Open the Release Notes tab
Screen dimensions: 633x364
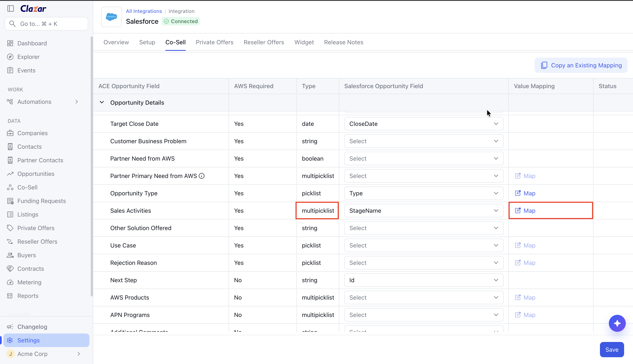344,42
